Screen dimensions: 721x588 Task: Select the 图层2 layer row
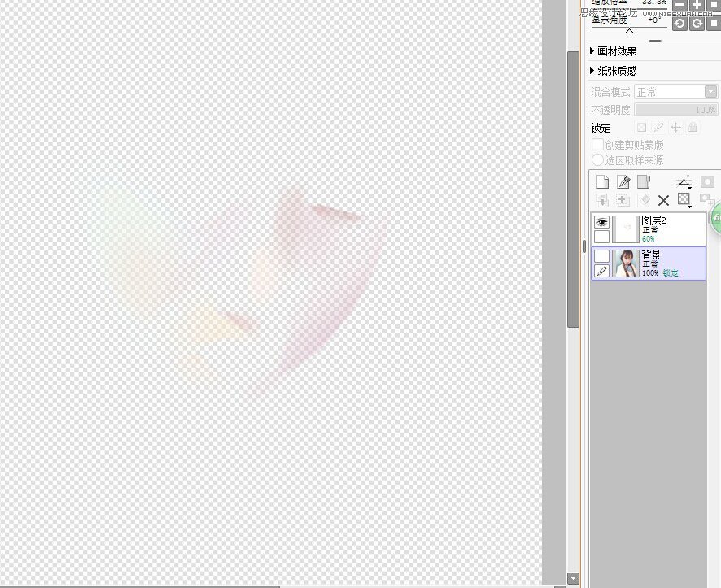coord(649,229)
